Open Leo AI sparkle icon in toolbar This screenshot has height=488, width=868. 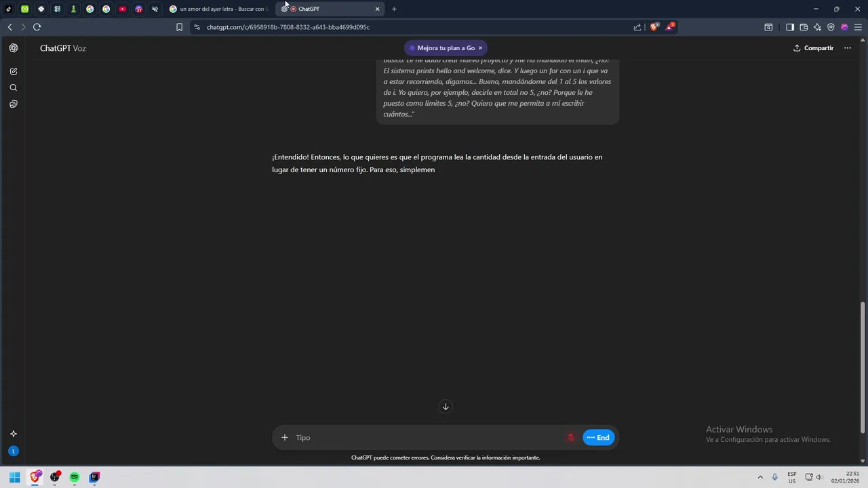click(x=817, y=27)
